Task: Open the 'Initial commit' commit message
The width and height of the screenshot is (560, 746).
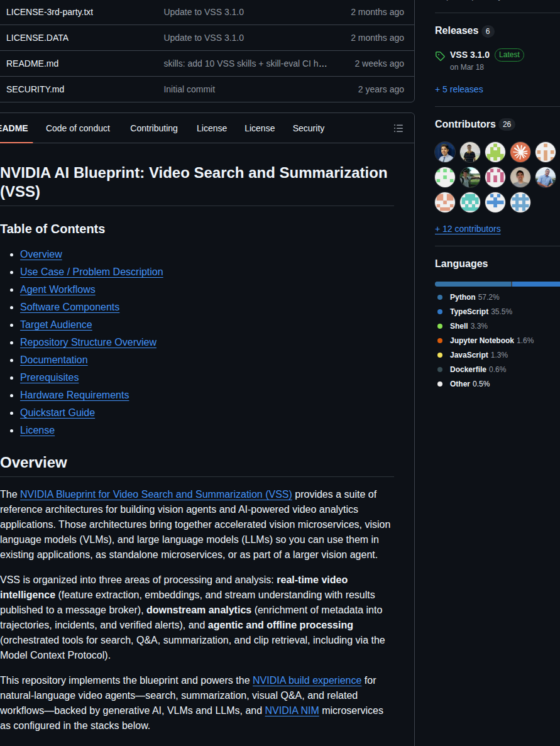Action: [189, 89]
